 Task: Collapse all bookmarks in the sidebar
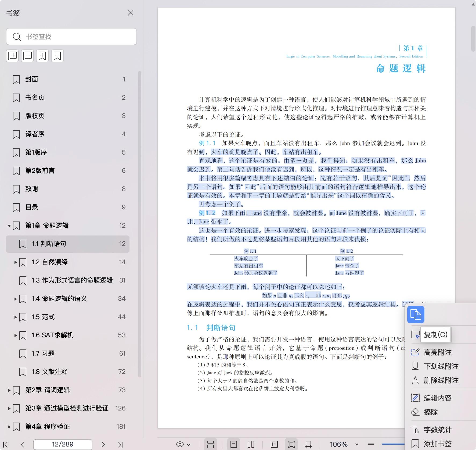pos(27,56)
